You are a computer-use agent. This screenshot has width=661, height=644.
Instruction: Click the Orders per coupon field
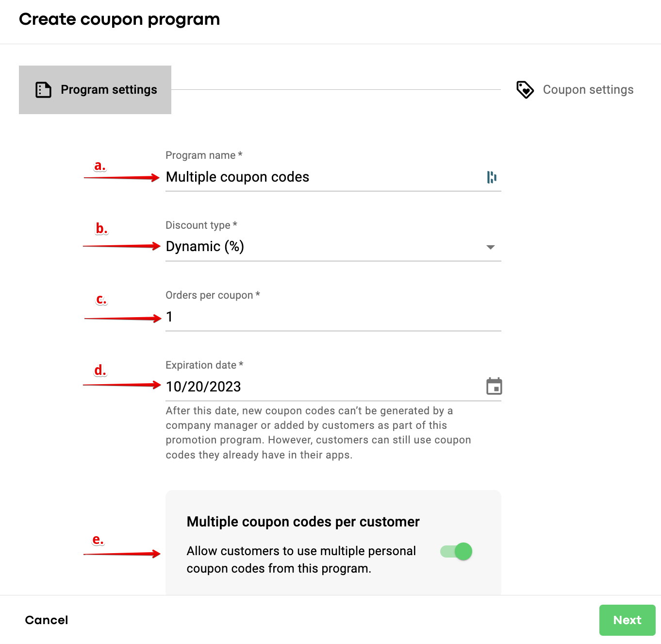coord(333,317)
